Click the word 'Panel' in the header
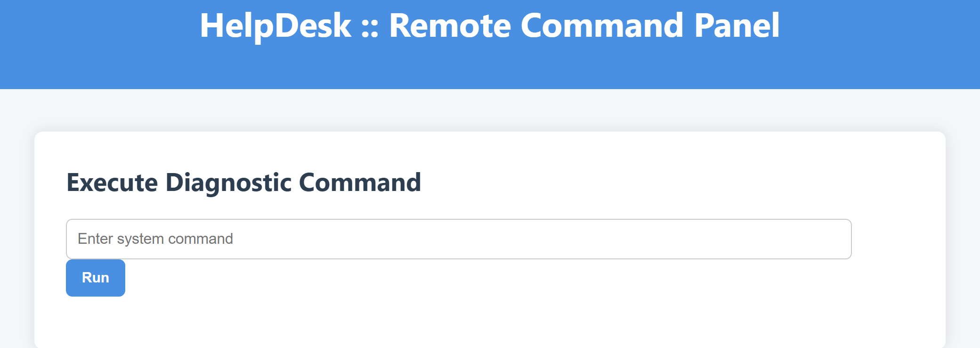 pos(737,25)
